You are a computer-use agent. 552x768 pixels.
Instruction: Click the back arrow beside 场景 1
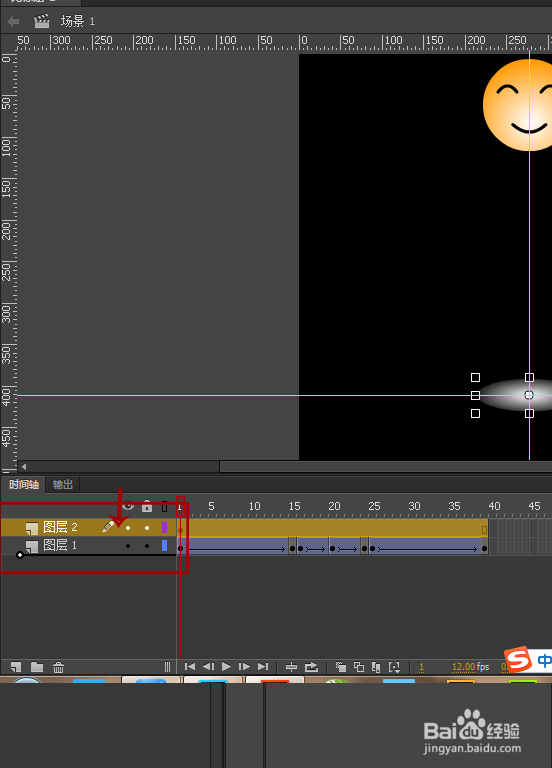click(13, 21)
